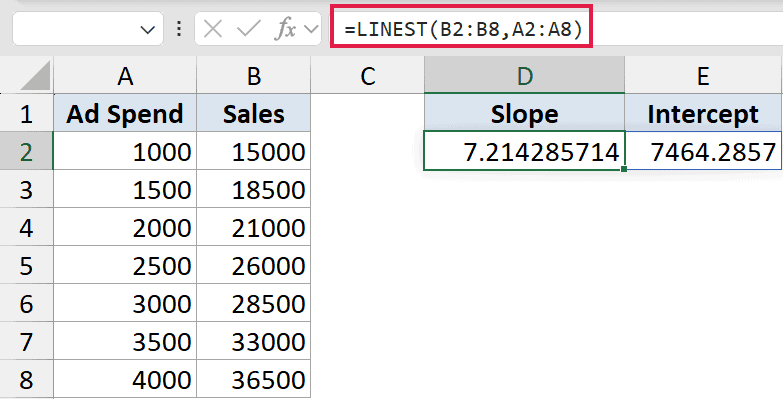Select row 7 header
783x399 pixels.
pos(26,341)
